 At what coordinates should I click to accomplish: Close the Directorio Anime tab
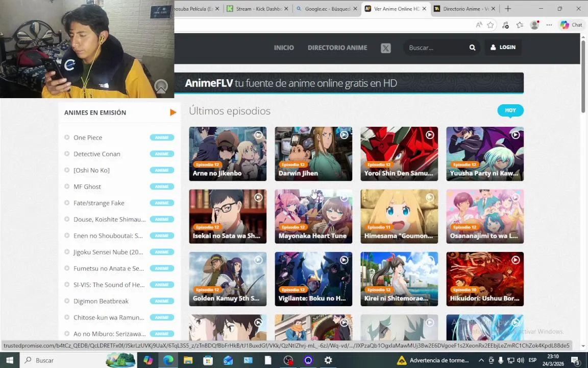tap(493, 9)
